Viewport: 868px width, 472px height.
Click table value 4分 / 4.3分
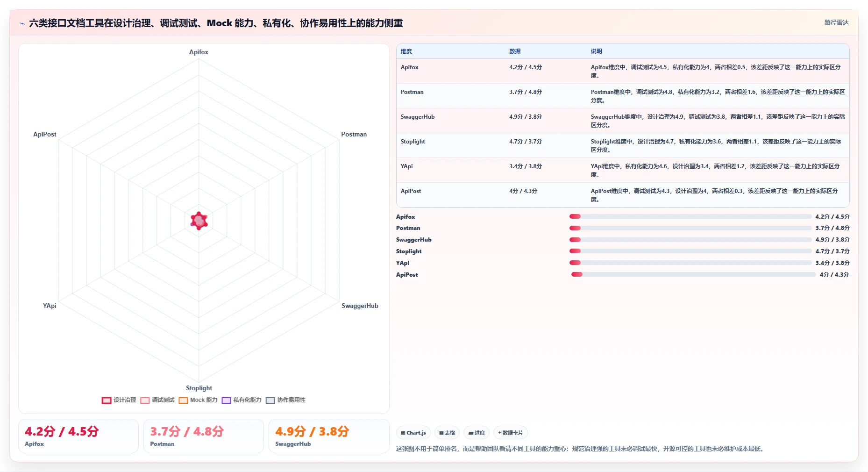pos(523,191)
